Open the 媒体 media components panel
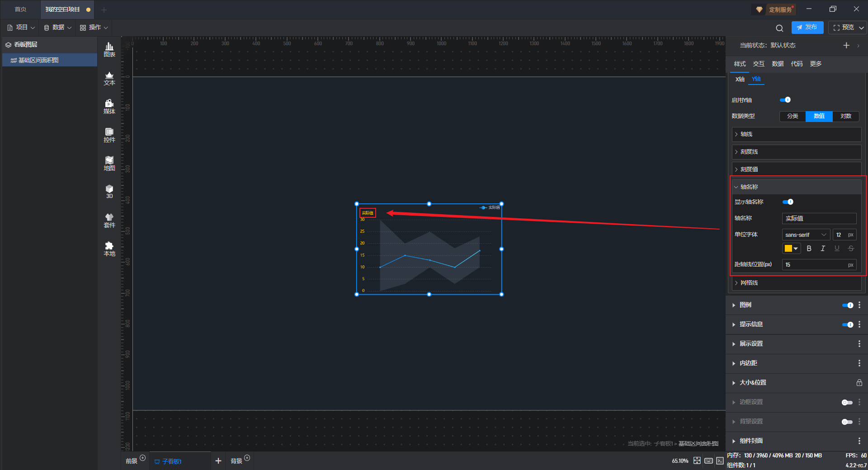 (x=109, y=107)
